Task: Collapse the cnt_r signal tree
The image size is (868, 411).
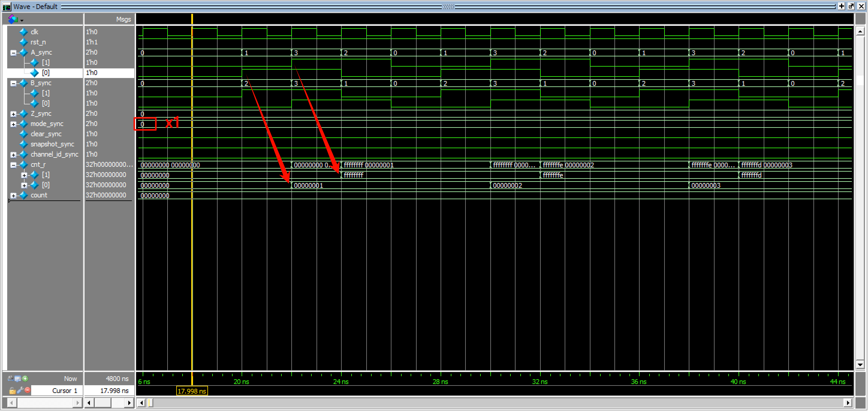Action: (x=13, y=165)
